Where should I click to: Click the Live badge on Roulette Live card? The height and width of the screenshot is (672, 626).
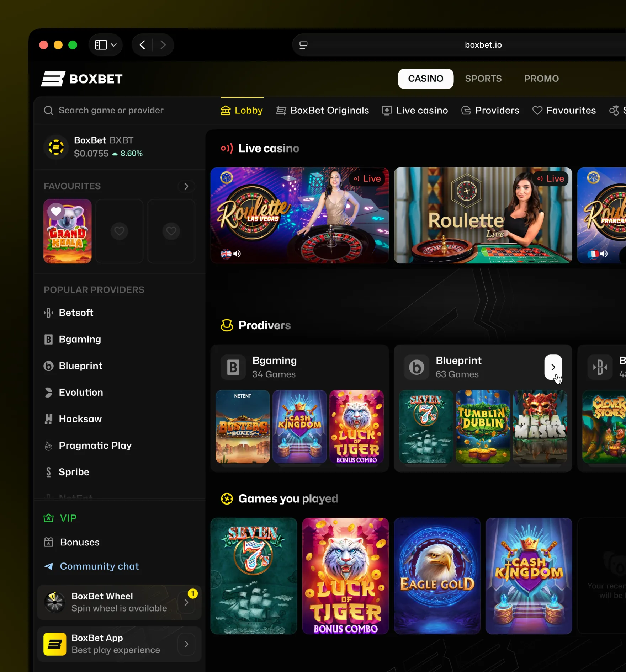pos(551,178)
